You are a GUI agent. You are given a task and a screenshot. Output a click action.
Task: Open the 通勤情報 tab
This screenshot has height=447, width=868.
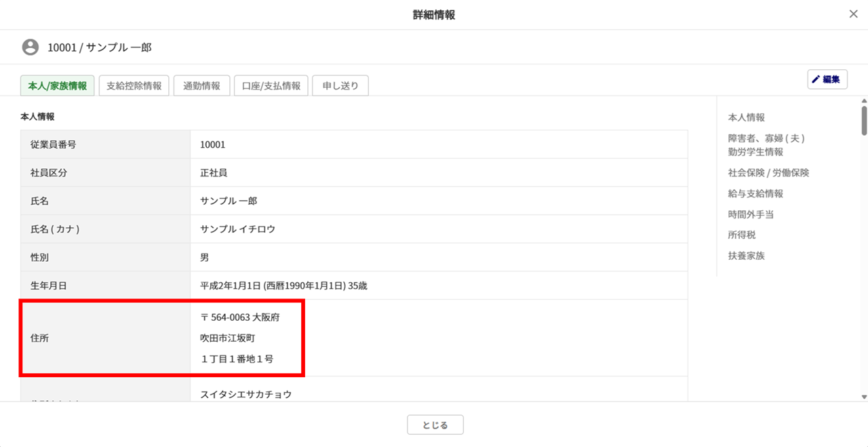pyautogui.click(x=202, y=86)
